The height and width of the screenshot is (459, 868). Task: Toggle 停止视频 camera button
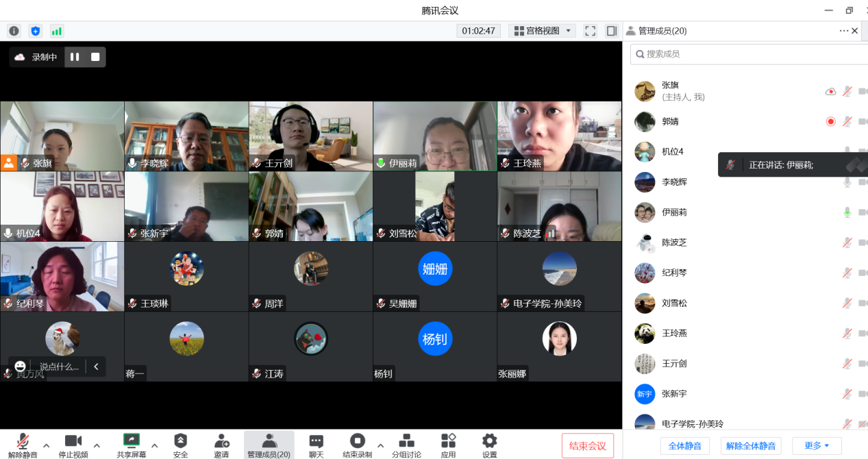73,445
